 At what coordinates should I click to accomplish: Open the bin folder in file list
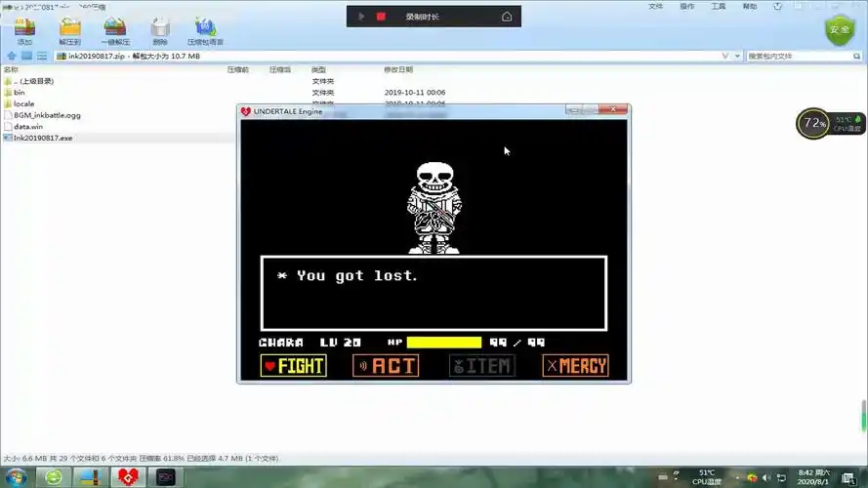[x=20, y=93]
